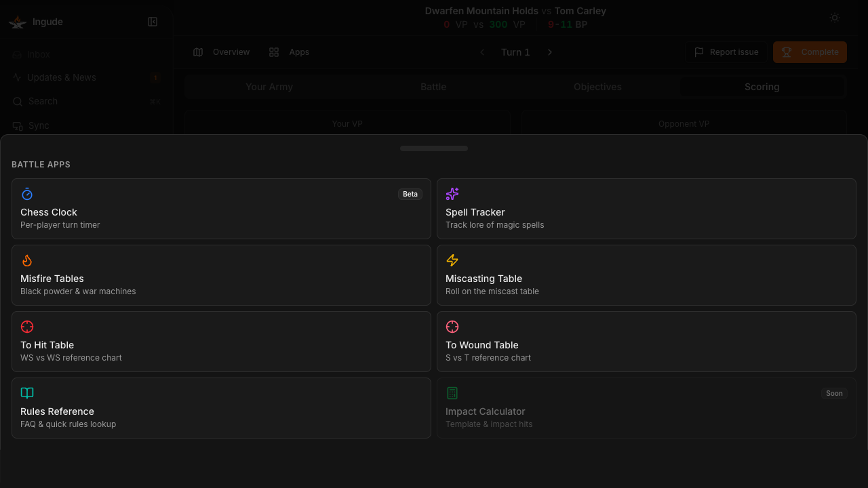Open the Chess Clock stopwatch icon
The width and height of the screenshot is (868, 488).
tap(27, 194)
